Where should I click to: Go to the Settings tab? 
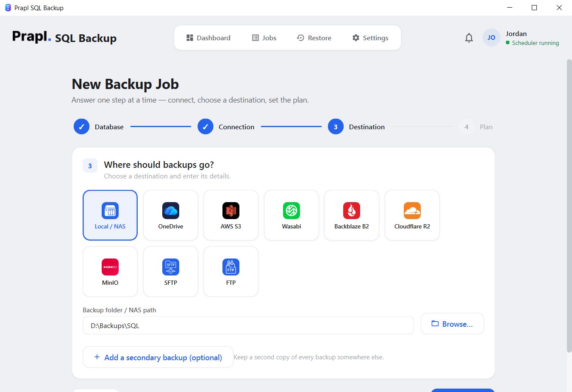point(370,38)
